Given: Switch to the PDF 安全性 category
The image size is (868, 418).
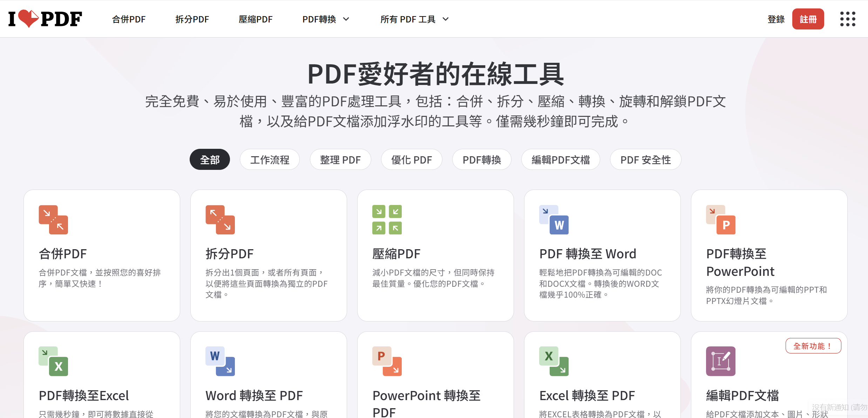Looking at the screenshot, I should pos(645,160).
